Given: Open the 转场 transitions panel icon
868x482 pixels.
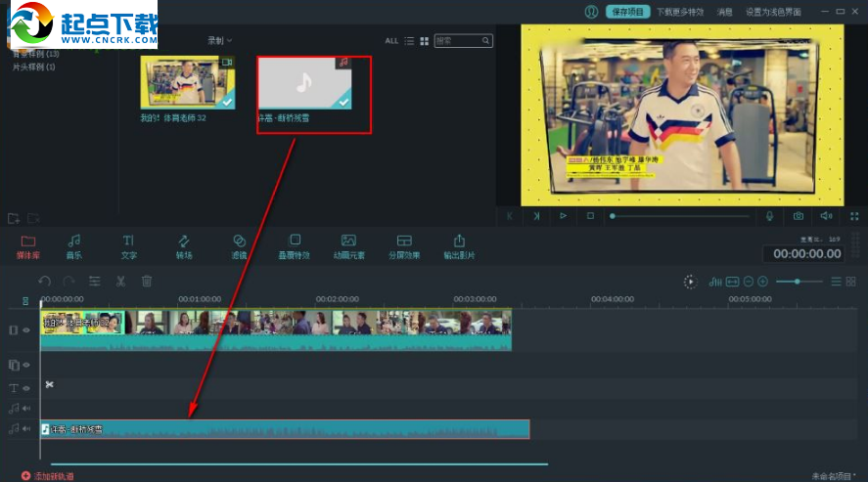Looking at the screenshot, I should coord(184,245).
